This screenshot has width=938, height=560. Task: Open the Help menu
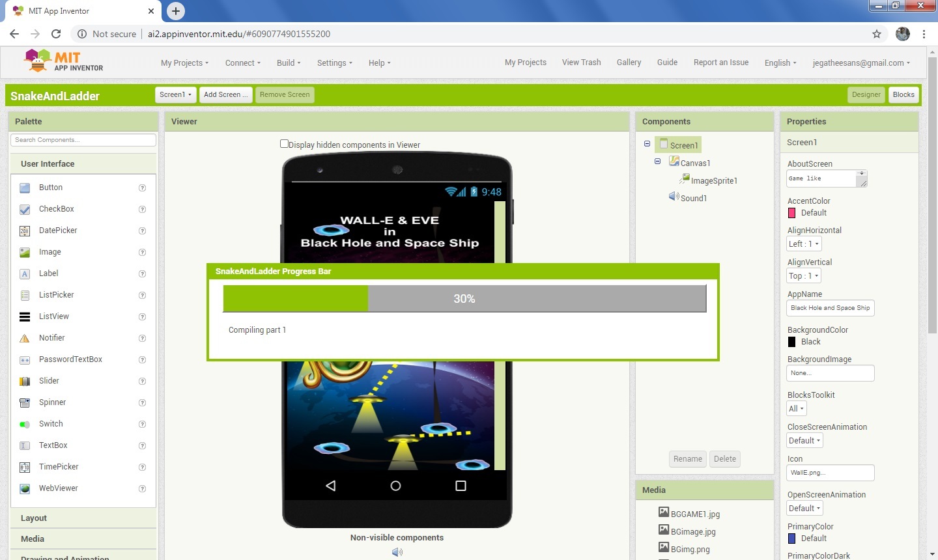tap(380, 63)
